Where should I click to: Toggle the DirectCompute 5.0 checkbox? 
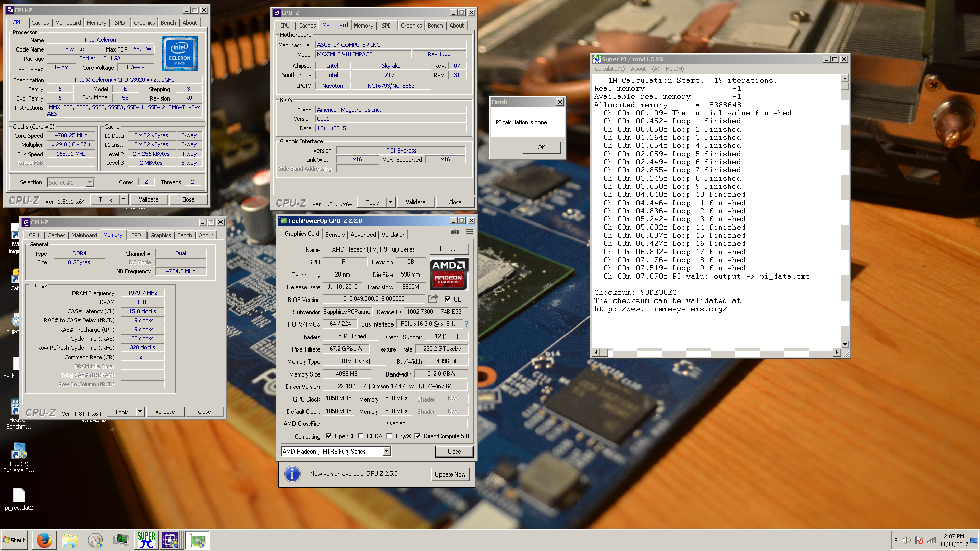(418, 436)
